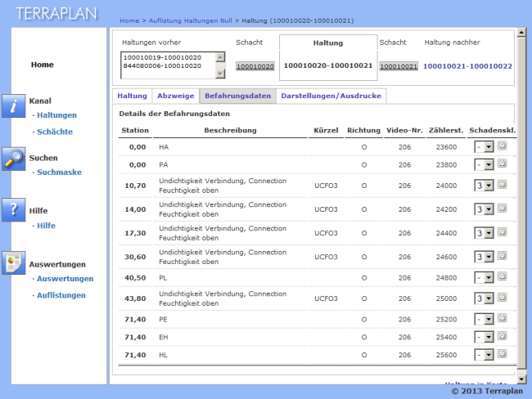The width and height of the screenshot is (532, 399).
Task: Click save icon in station 17,30 row
Action: point(503,232)
